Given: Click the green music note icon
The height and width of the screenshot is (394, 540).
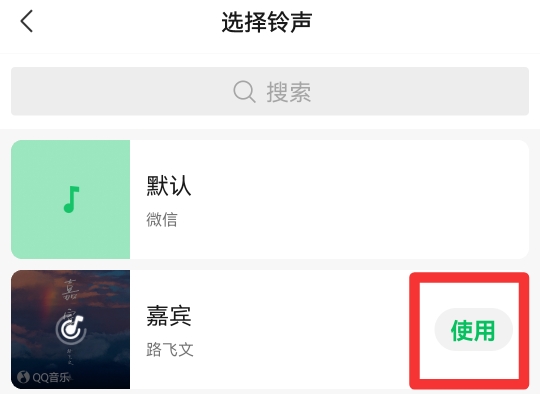Looking at the screenshot, I should 71,199.
